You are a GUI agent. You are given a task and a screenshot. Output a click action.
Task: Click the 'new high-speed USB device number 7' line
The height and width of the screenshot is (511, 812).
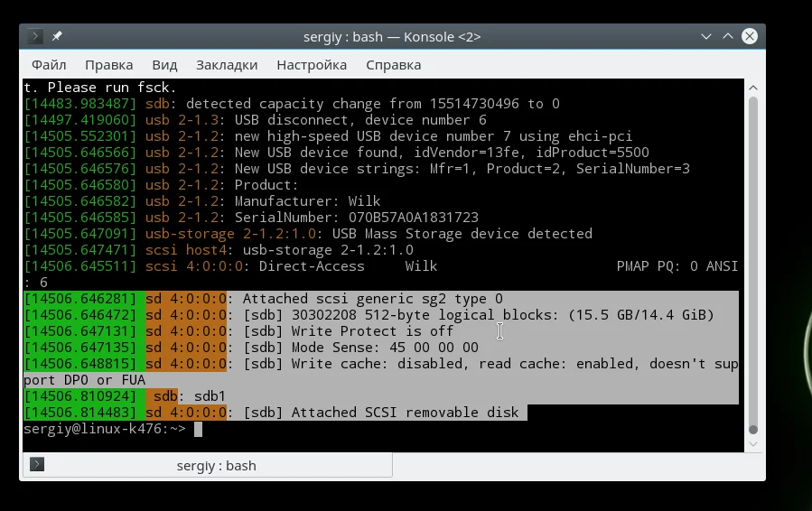[328, 136]
